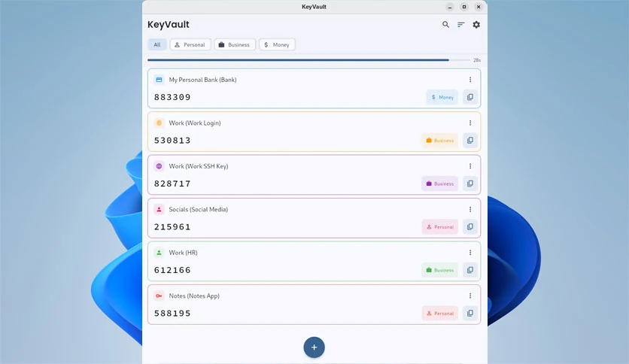629x364 pixels.
Task: Filter by the Business category chip
Action: 235,44
